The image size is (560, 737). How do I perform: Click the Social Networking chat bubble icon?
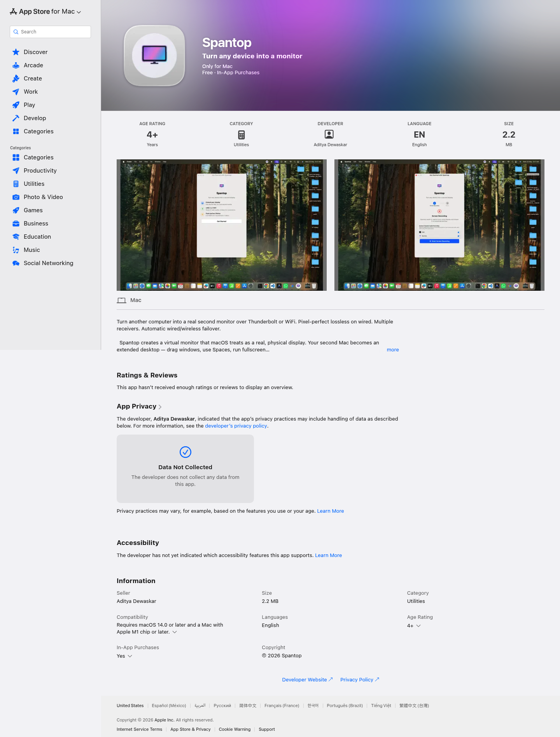[16, 263]
